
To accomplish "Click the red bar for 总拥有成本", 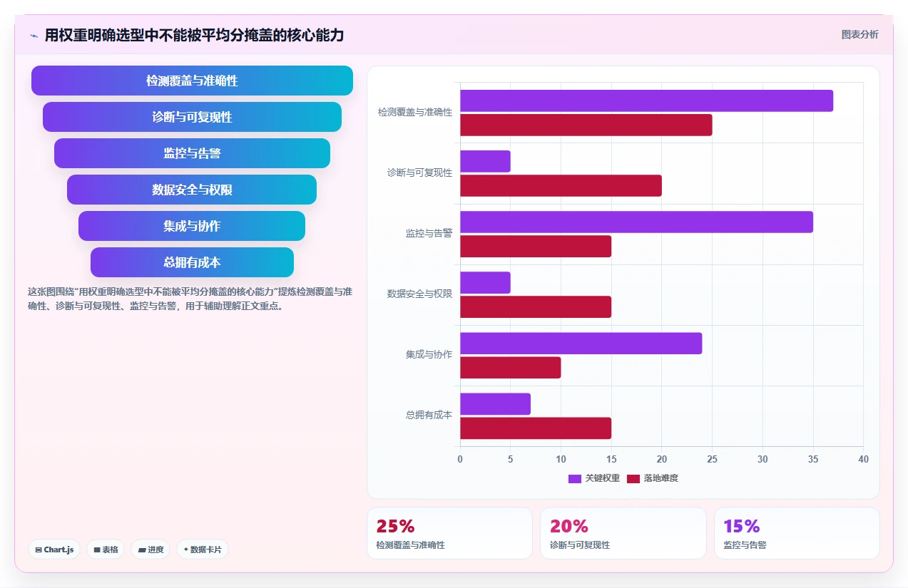I will click(x=536, y=428).
